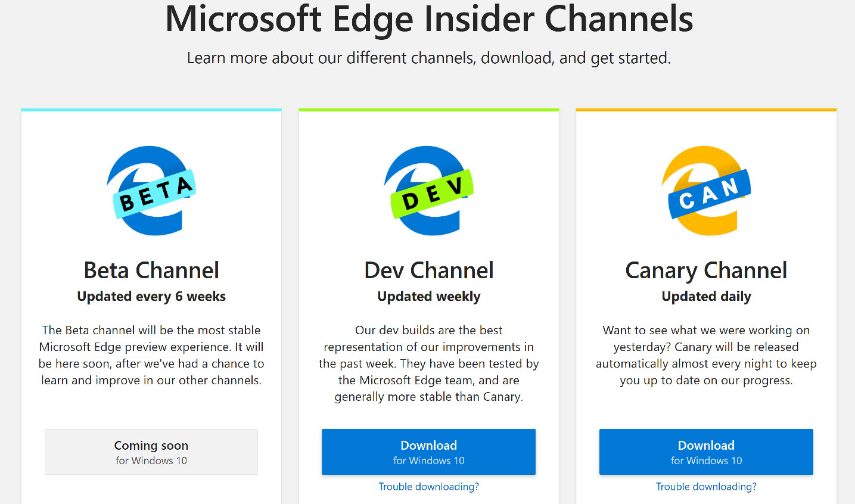
Task: Click the disabled 'Coming soon' Beta button
Action: click(x=151, y=452)
